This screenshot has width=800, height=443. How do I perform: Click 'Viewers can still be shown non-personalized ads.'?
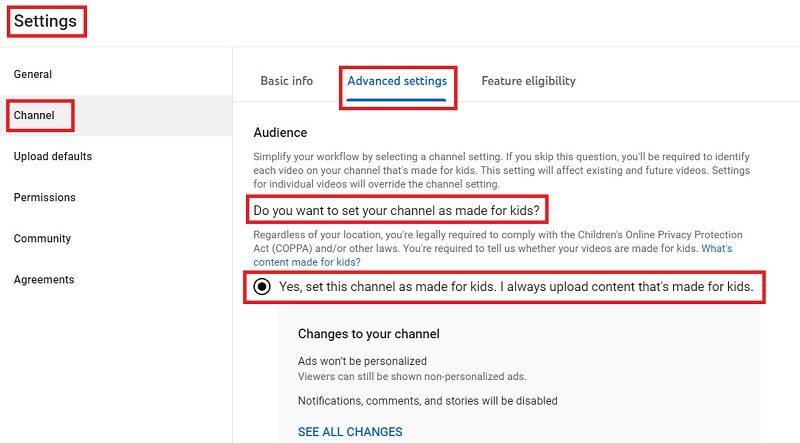click(x=412, y=377)
